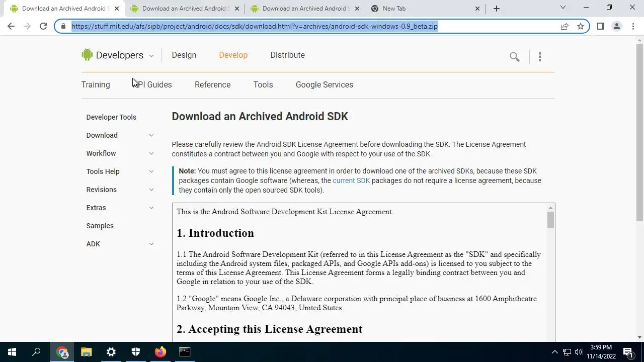The width and height of the screenshot is (644, 362).
Task: Close the third Android SDK tab
Action: click(x=357, y=9)
